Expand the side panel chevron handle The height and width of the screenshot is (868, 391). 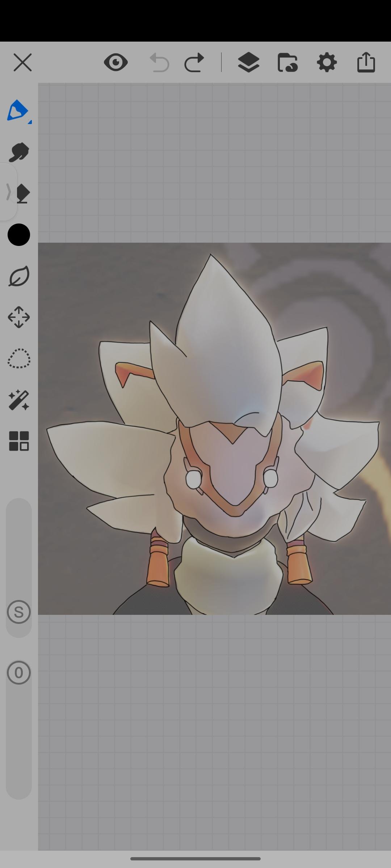tap(8, 192)
